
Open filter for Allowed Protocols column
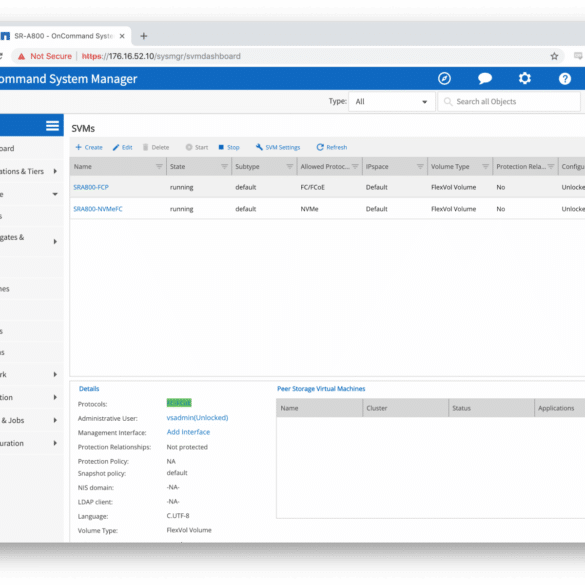(355, 166)
